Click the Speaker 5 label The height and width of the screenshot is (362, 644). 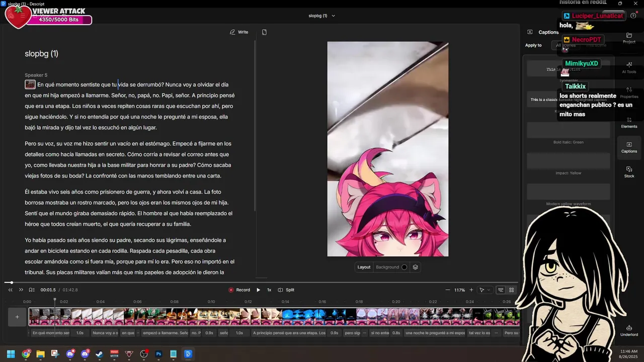36,75
